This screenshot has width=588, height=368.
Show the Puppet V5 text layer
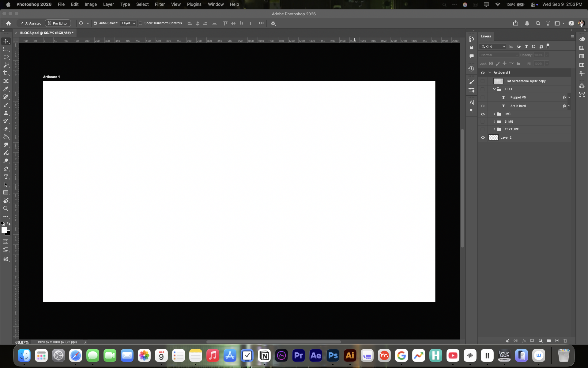[483, 98]
